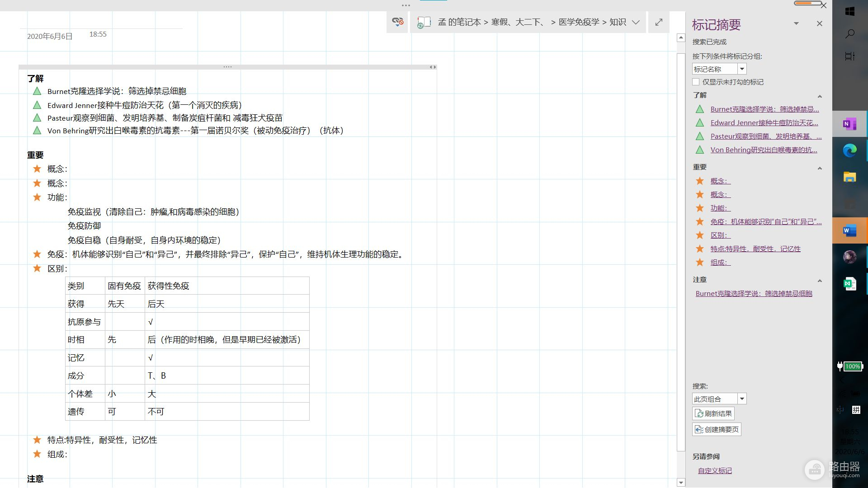This screenshot has height=488, width=868.
Task: Open Word from the taskbar
Action: (849, 231)
